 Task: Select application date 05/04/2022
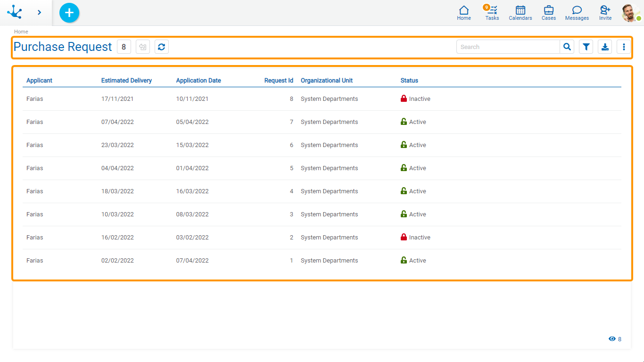(192, 122)
